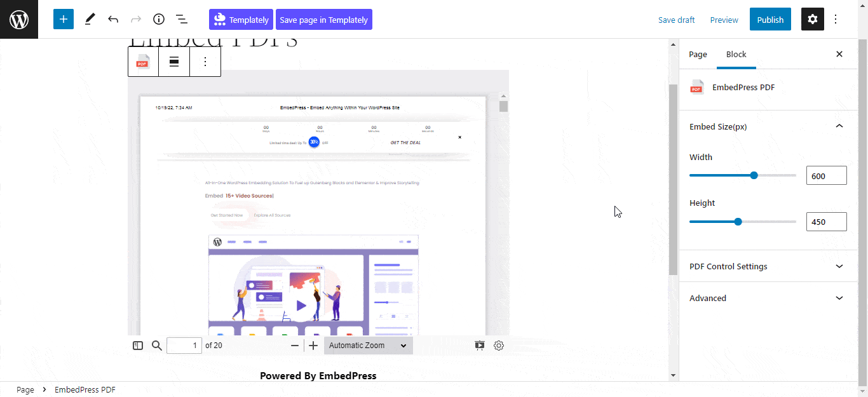This screenshot has width=868, height=397.
Task: Open the Automatic Zoom dropdown
Action: point(368,346)
